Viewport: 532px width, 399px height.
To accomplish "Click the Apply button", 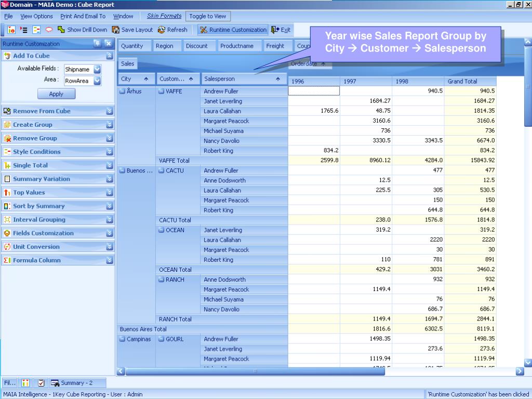I will [x=56, y=94].
